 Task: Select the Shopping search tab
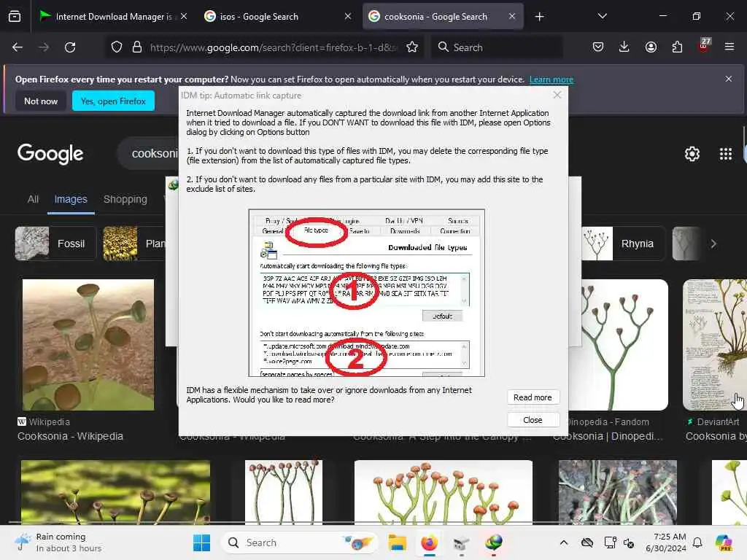click(125, 199)
